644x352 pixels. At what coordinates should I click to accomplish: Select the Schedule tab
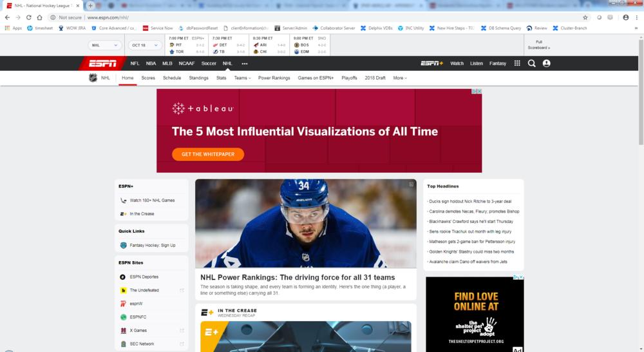click(x=172, y=78)
